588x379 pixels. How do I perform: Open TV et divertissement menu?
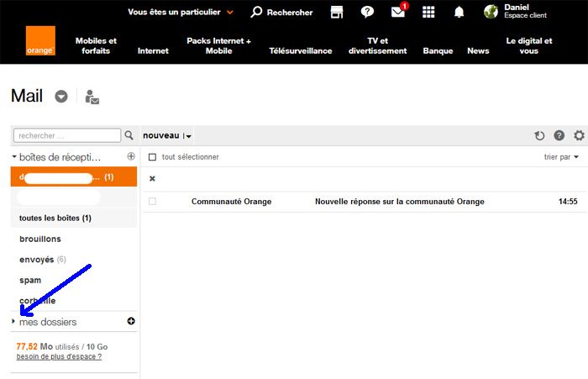coord(378,45)
